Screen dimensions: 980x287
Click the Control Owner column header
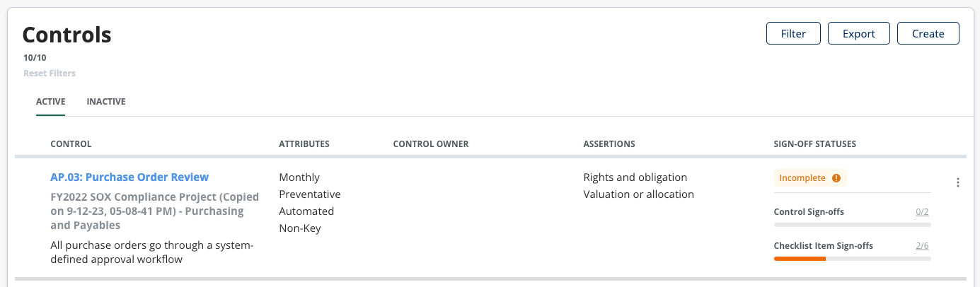click(x=431, y=144)
